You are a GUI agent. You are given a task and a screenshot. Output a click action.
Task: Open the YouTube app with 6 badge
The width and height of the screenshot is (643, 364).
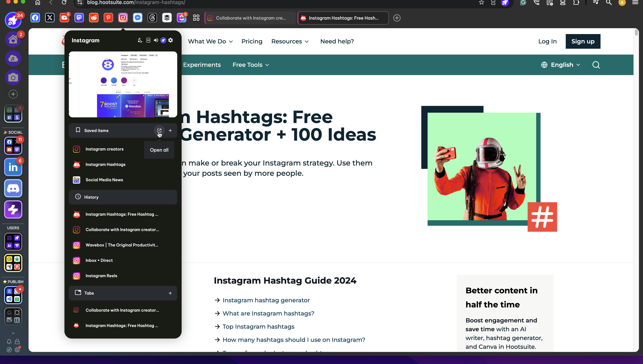click(x=64, y=18)
